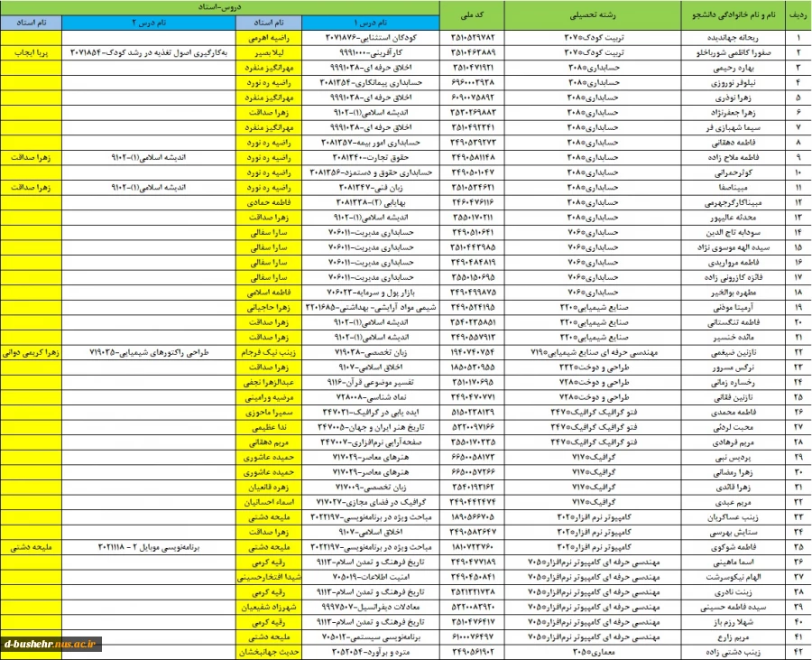Click course 'حسابداری امور بیمه-۳۰۸۱۳۵۷'
This screenshot has height=660, width=812.
[x=371, y=143]
